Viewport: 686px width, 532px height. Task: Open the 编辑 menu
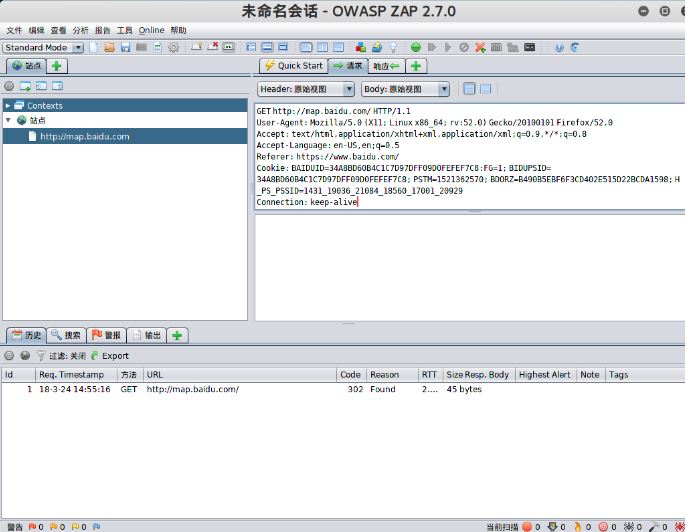[36, 30]
